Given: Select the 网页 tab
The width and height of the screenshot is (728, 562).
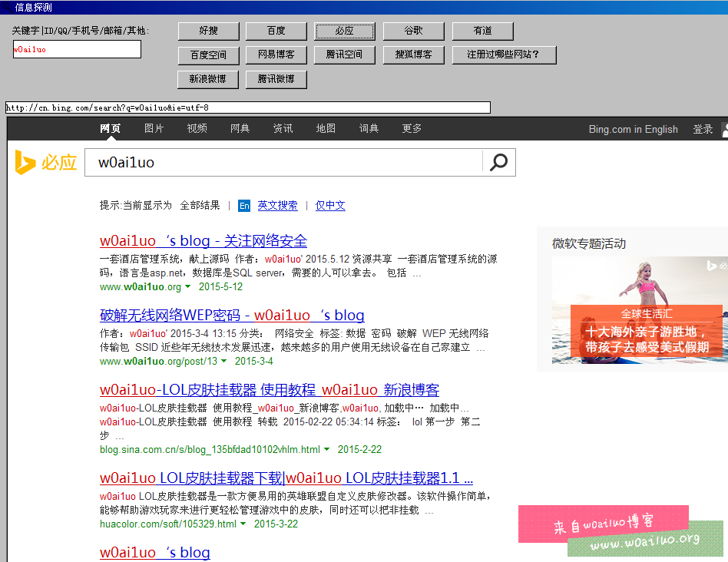Looking at the screenshot, I should [x=110, y=128].
